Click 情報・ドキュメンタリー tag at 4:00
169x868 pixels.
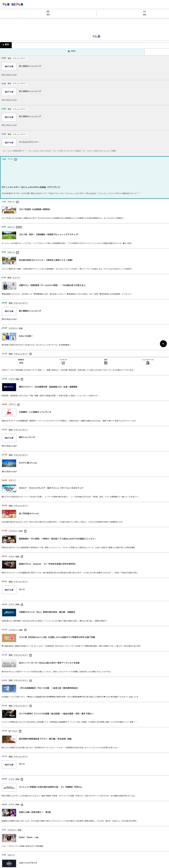pyautogui.click(x=17, y=58)
